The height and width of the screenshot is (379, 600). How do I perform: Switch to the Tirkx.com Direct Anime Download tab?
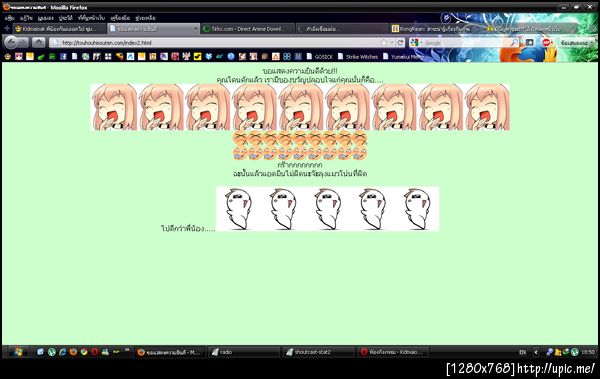[247, 29]
